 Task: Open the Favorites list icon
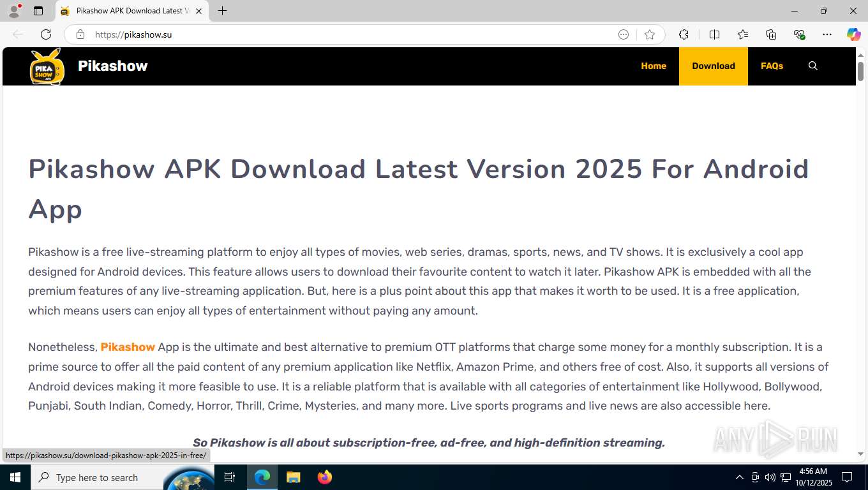click(x=743, y=34)
